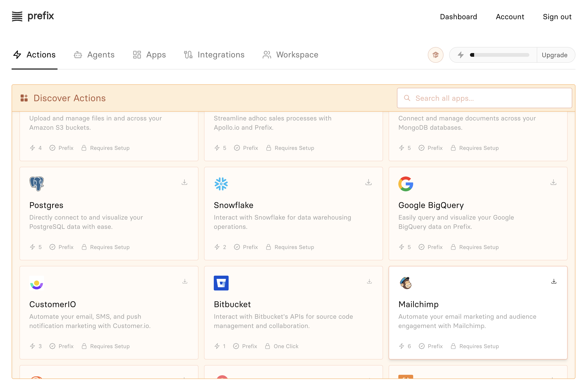Screen dimensions: 588x391
Task: Click the graduation cap tutorial icon
Action: pos(435,55)
